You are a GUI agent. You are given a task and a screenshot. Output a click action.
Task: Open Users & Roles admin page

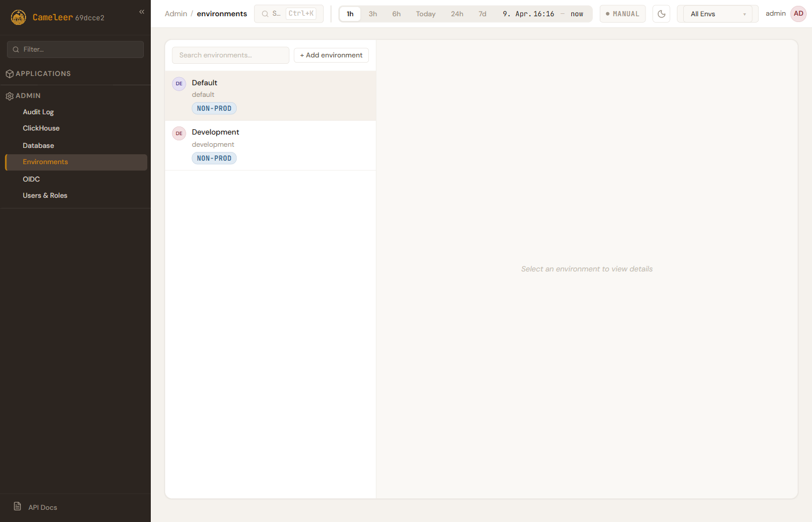[45, 195]
